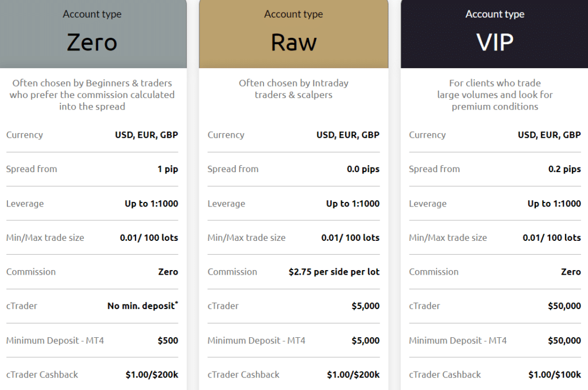Click Raw column Min/Max trade size label
The image size is (588, 390).
[246, 238]
